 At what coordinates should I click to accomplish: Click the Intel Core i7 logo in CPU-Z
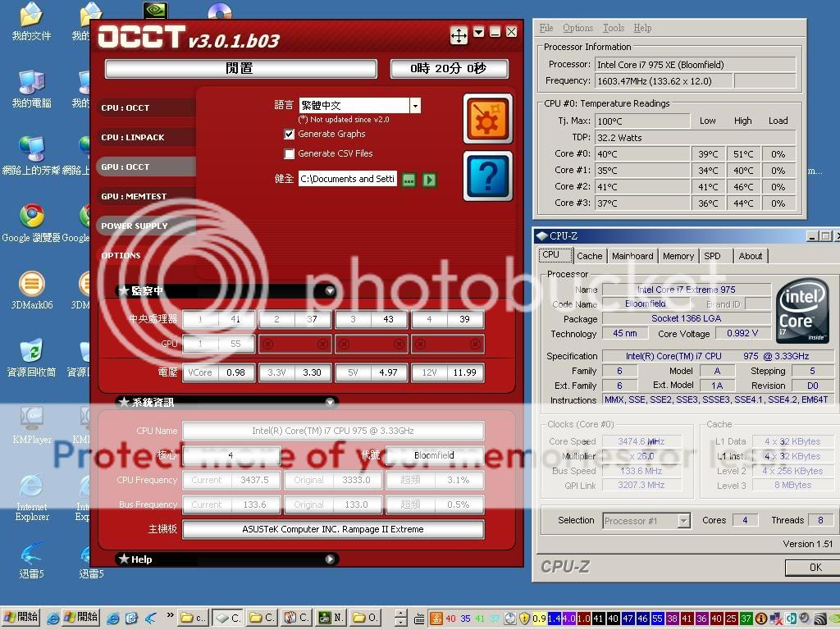pos(802,310)
